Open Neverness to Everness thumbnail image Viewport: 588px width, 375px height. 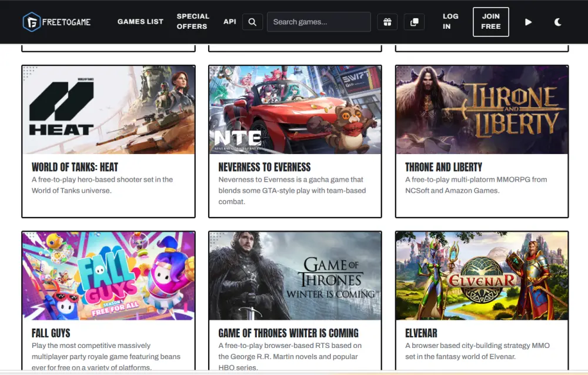click(x=295, y=109)
